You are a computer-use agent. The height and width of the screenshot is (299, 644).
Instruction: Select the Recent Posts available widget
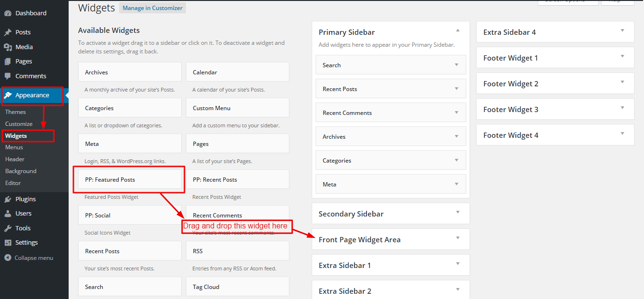(x=130, y=251)
